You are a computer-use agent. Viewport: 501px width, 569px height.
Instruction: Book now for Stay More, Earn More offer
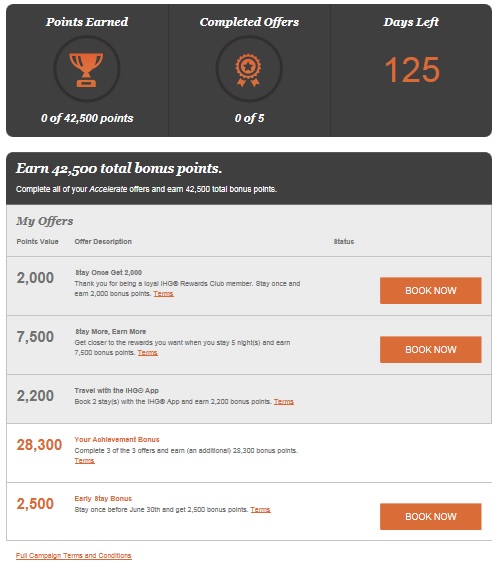[x=431, y=349]
